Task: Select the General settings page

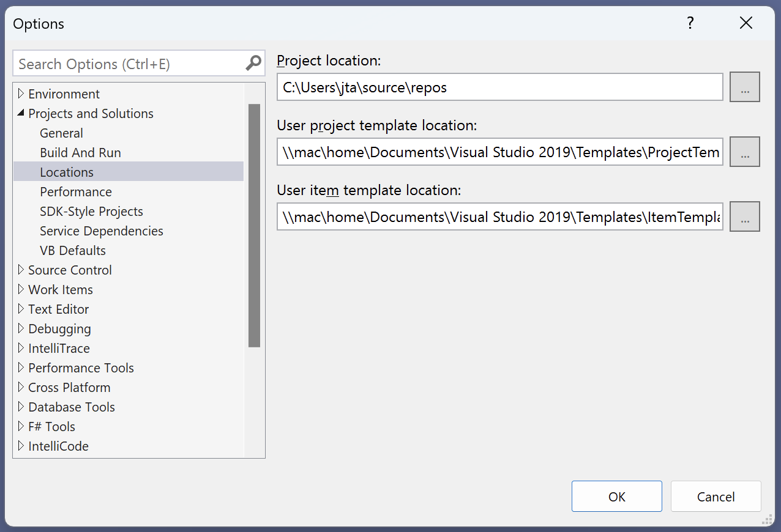Action: click(61, 133)
